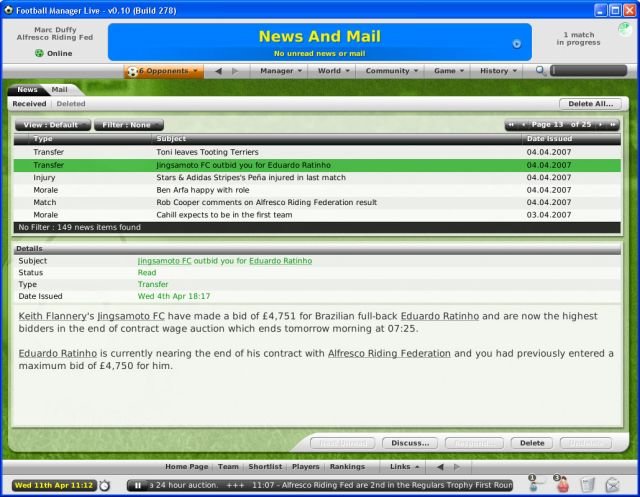640x497 pixels.
Task: Pause the scrolling news ticker
Action: coord(137,485)
